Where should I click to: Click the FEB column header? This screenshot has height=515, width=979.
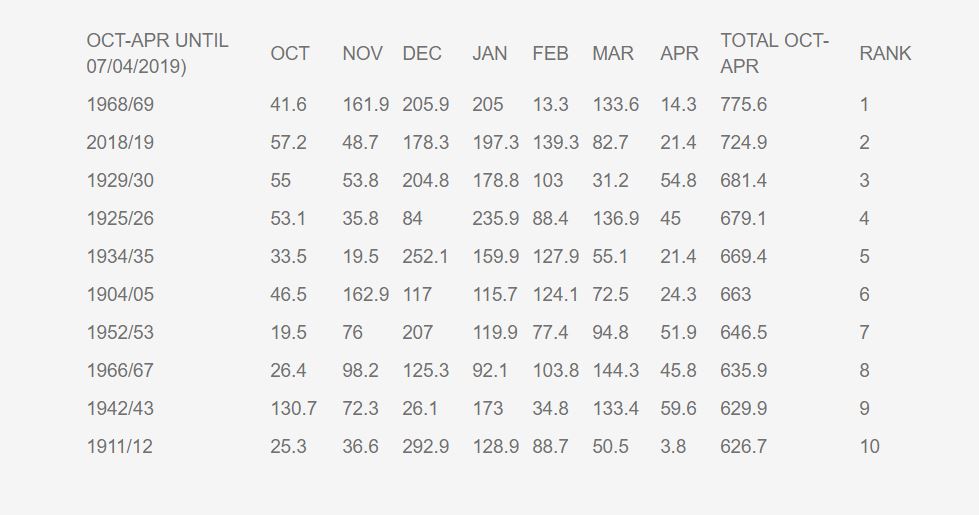[x=550, y=54]
